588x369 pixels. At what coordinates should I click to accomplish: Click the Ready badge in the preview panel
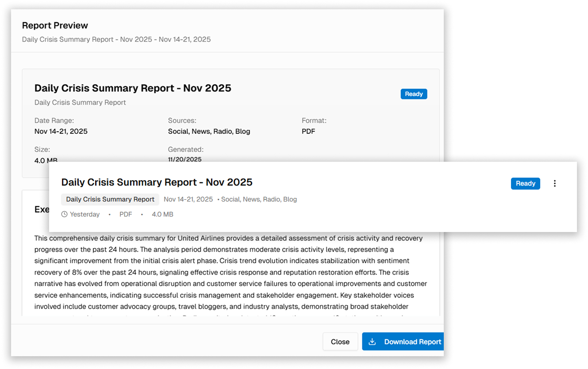tap(414, 94)
